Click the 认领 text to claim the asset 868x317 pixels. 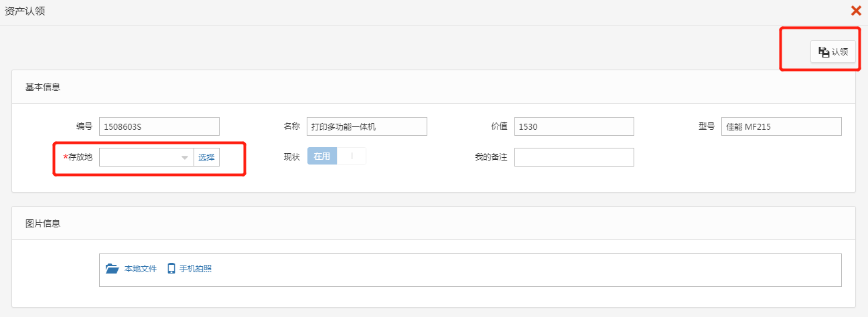point(840,51)
